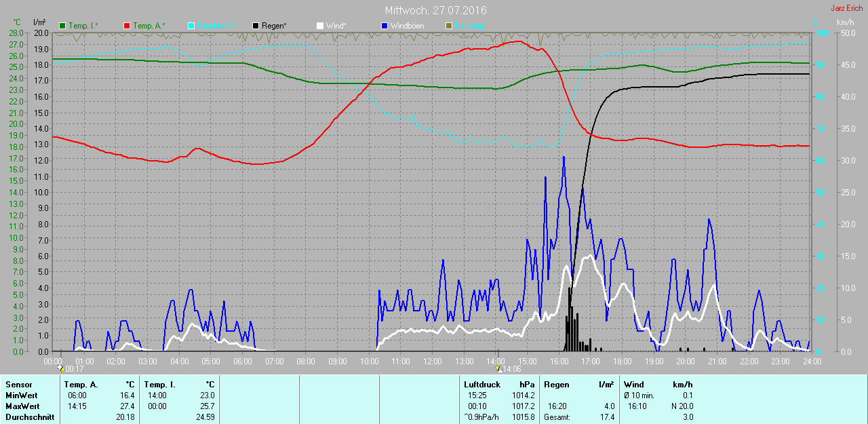Click the Temp. I. average 24.59

click(x=205, y=417)
